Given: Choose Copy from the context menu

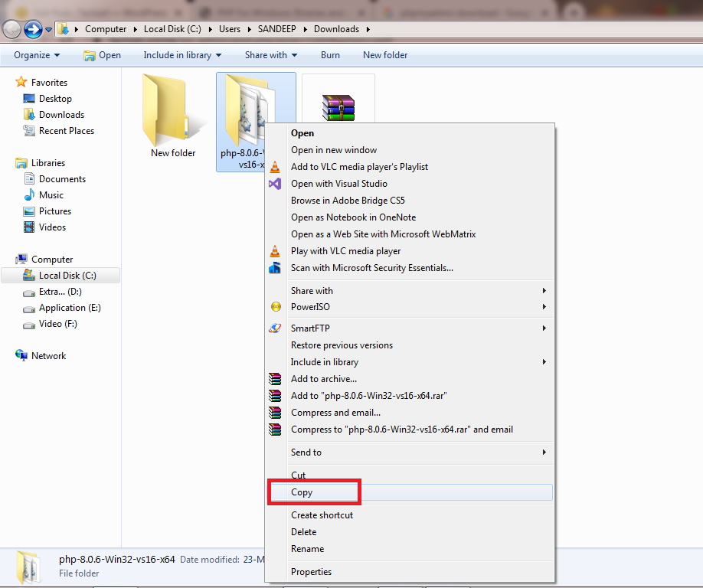Looking at the screenshot, I should (302, 492).
